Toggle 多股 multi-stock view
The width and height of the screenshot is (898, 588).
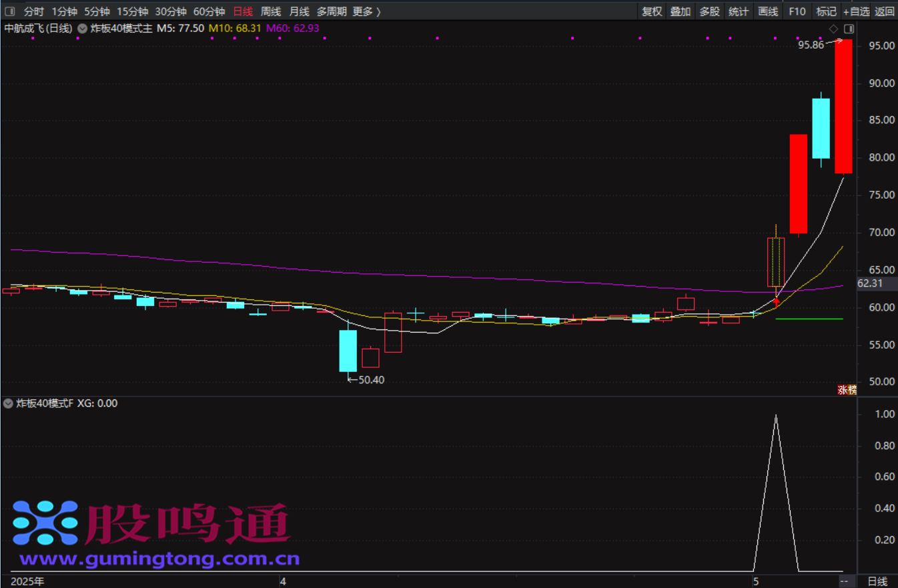coord(710,11)
